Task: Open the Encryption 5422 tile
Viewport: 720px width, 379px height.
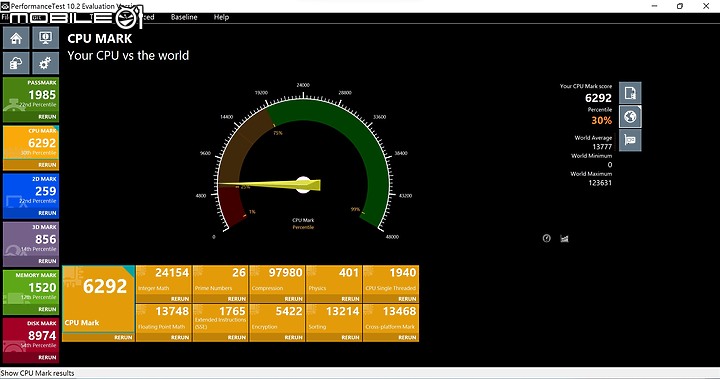Action: 277,318
